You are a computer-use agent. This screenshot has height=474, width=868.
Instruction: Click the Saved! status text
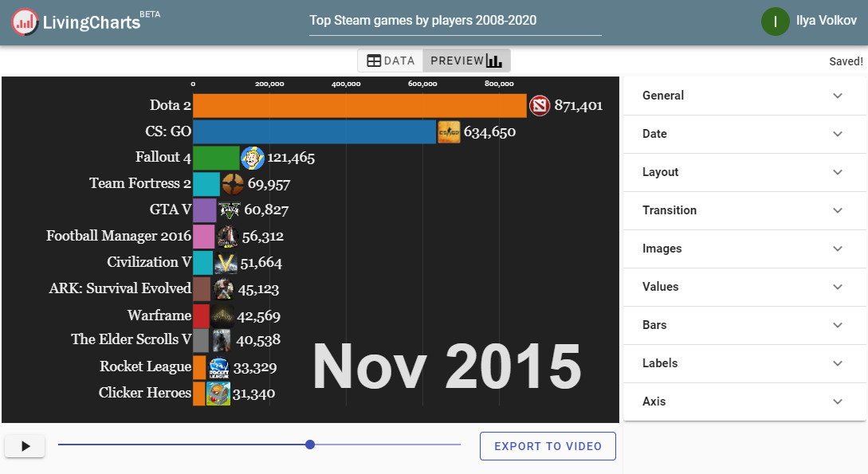[846, 61]
